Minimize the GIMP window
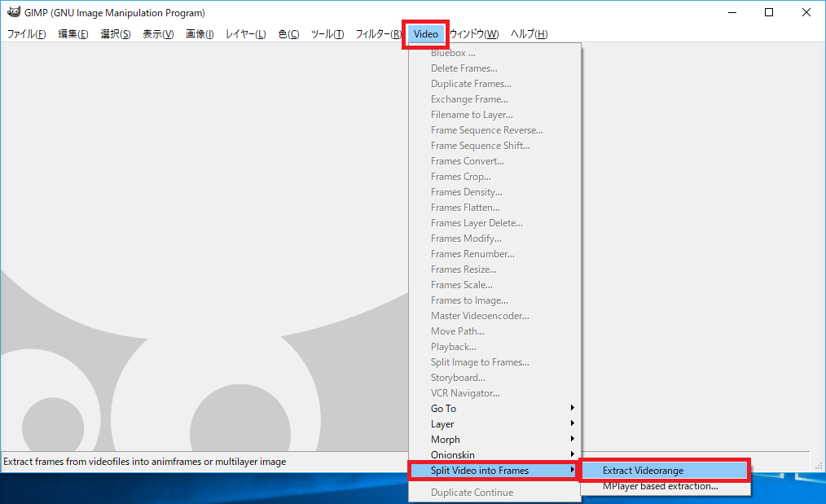 pos(732,13)
